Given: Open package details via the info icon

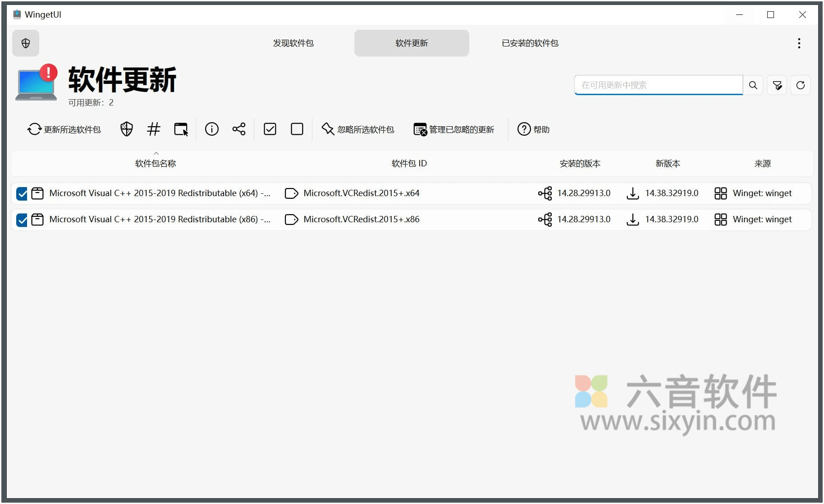Looking at the screenshot, I should tap(212, 129).
